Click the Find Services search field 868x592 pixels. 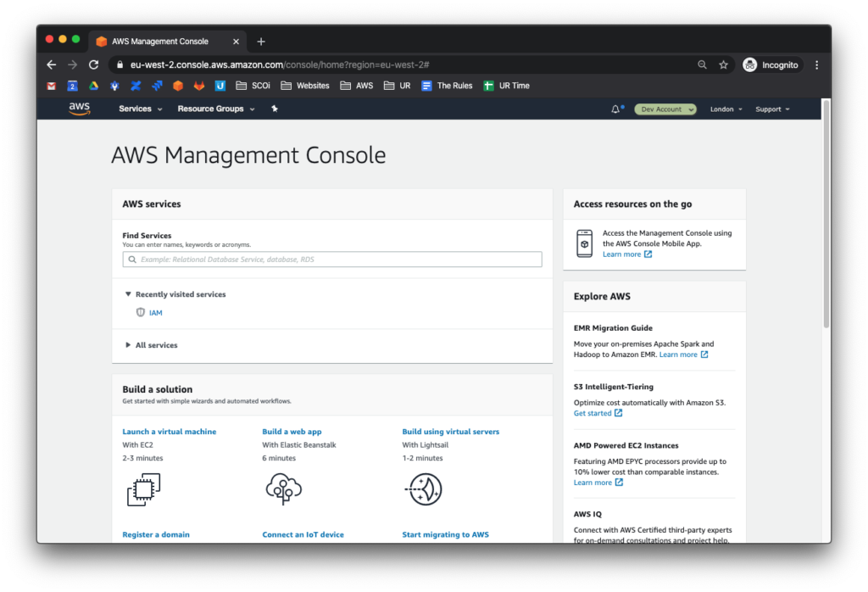coord(332,260)
